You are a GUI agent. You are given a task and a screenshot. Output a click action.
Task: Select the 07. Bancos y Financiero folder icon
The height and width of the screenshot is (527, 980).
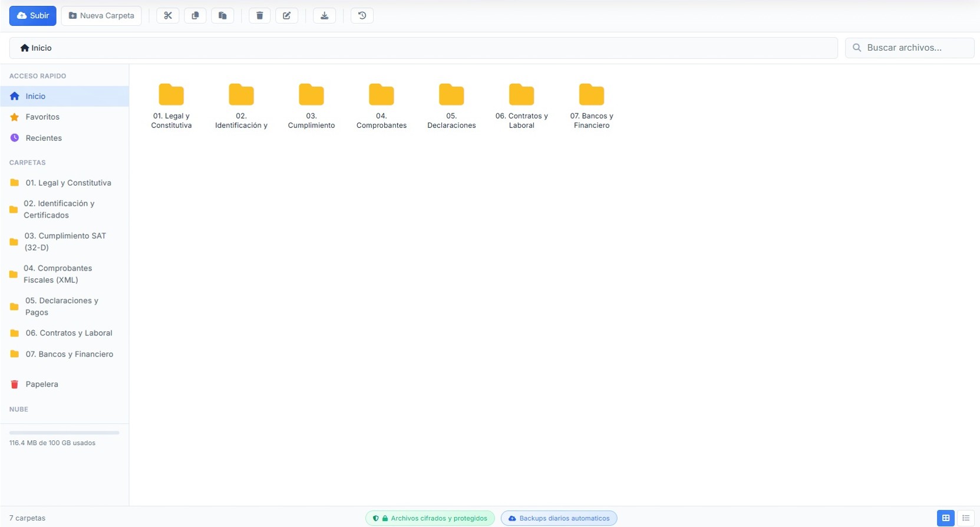tap(592, 95)
